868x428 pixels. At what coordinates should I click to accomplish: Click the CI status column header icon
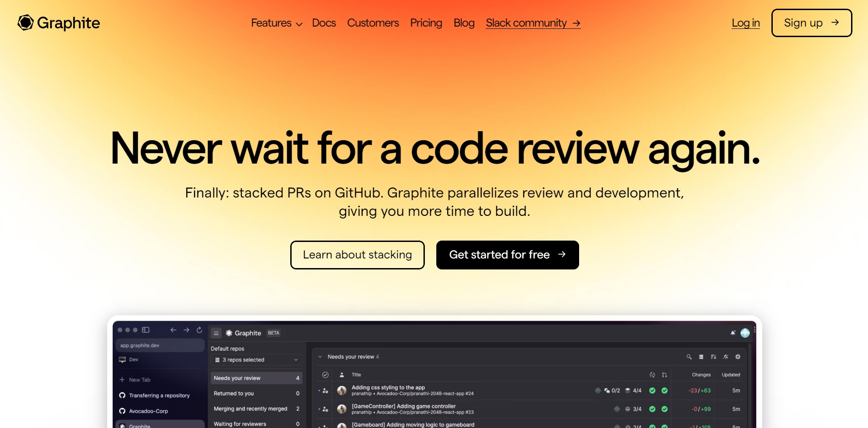[x=652, y=375]
